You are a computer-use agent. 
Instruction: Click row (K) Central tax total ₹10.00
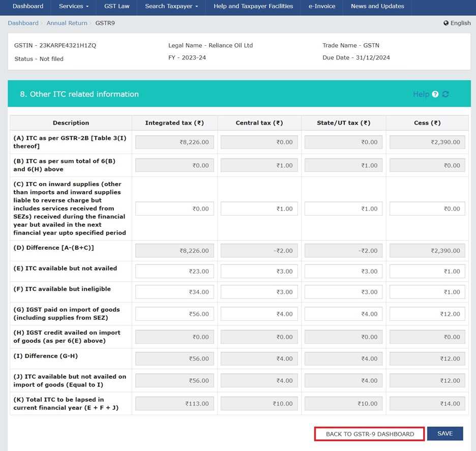(259, 404)
